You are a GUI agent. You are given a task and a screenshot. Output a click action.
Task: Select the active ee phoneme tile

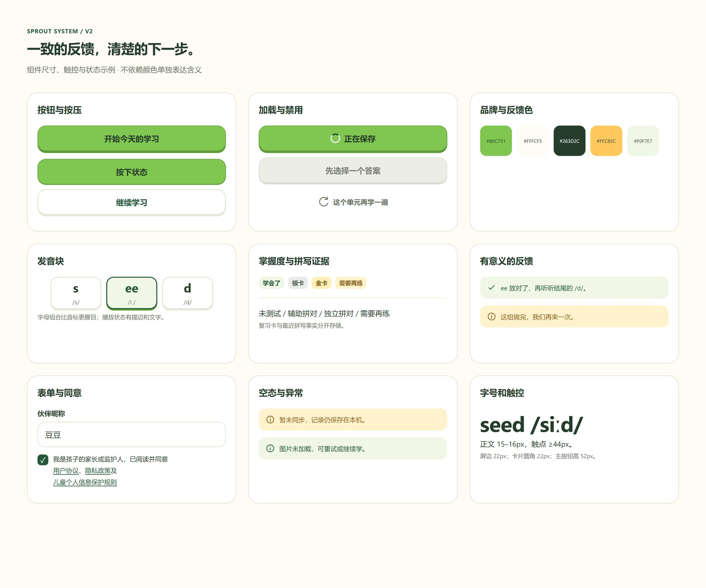tap(131, 293)
